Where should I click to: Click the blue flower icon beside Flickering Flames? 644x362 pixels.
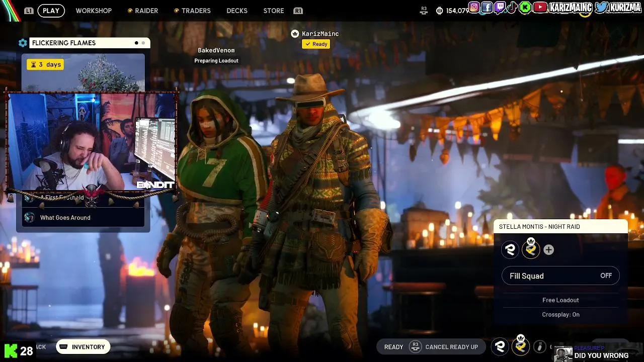tap(23, 43)
